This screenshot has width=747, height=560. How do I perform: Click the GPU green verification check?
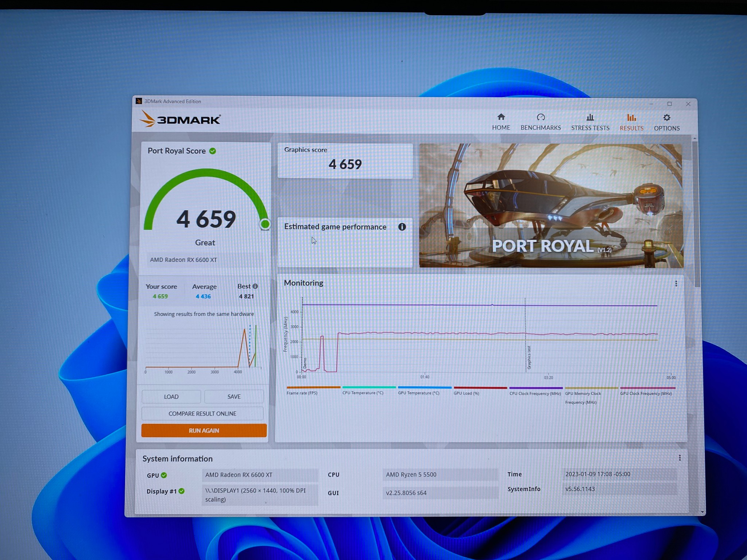(164, 475)
